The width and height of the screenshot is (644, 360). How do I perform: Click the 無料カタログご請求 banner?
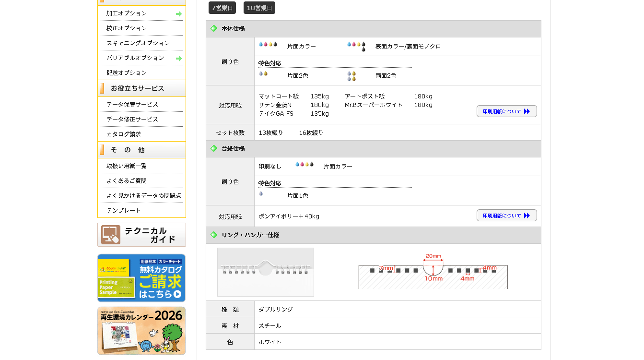tap(141, 278)
